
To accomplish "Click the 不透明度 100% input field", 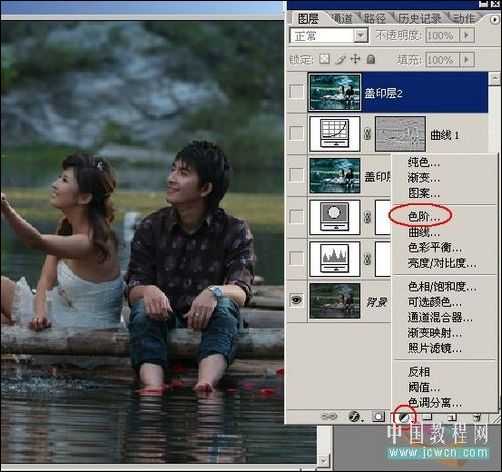I will click(442, 35).
